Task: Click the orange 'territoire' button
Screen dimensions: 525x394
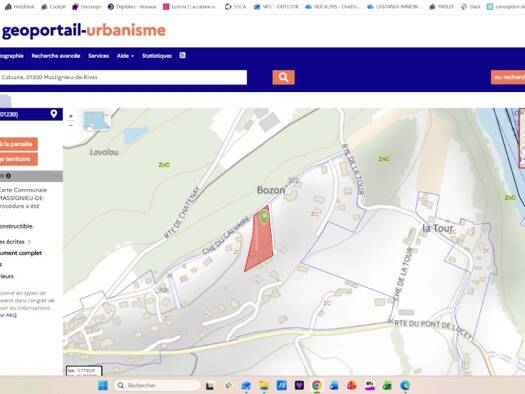Action: pyautogui.click(x=18, y=159)
